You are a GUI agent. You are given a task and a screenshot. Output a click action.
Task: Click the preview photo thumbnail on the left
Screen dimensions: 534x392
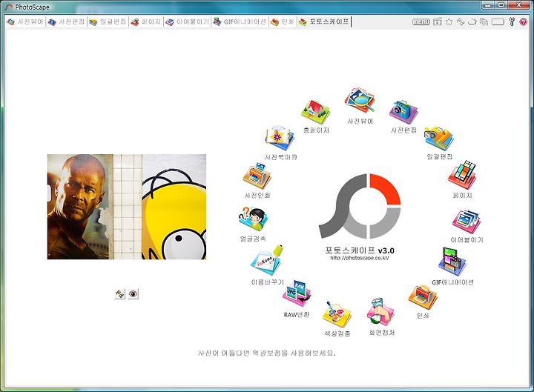point(127,207)
